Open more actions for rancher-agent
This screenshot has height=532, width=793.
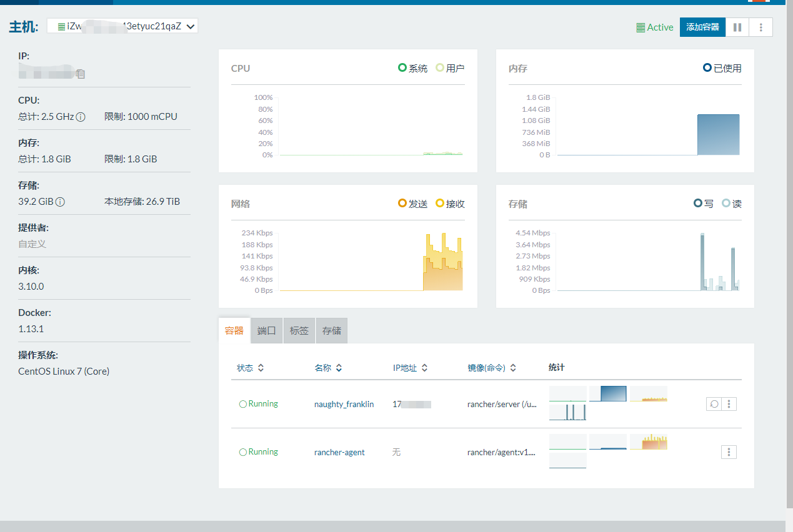pos(729,452)
